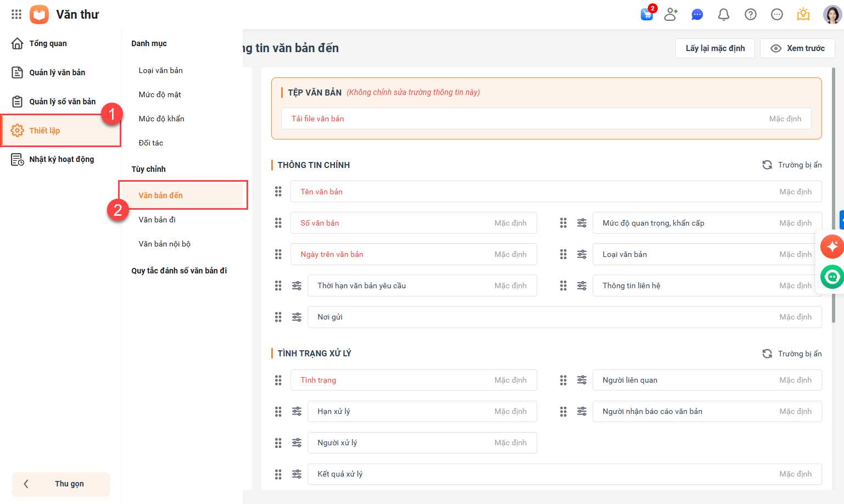Click the help question mark icon

[x=750, y=14]
